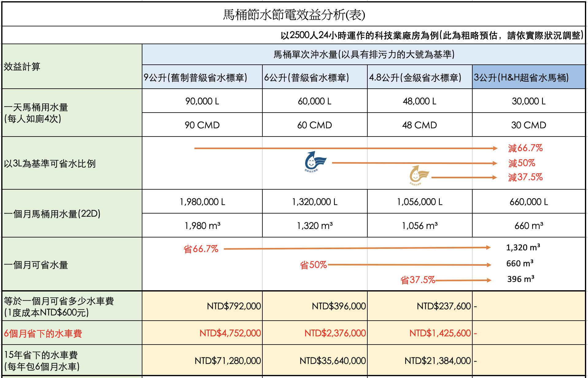Select the 效益計算 row header cell

pyautogui.click(x=22, y=67)
